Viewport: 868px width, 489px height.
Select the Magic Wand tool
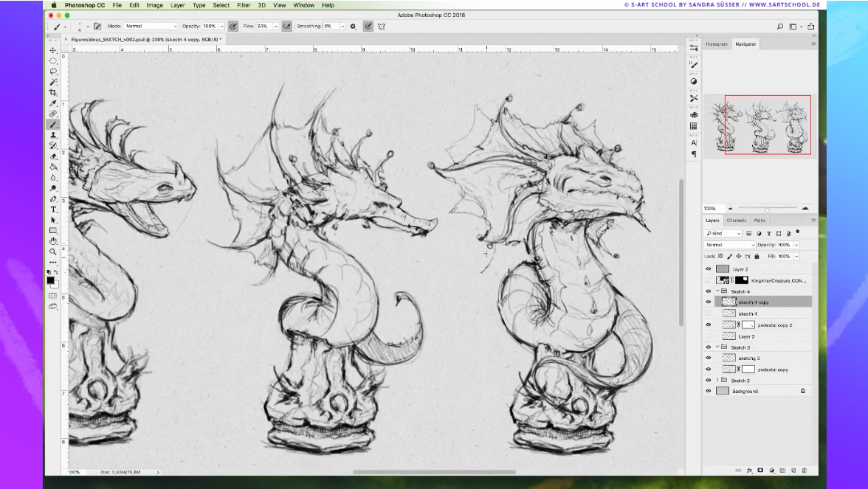pyautogui.click(x=53, y=82)
